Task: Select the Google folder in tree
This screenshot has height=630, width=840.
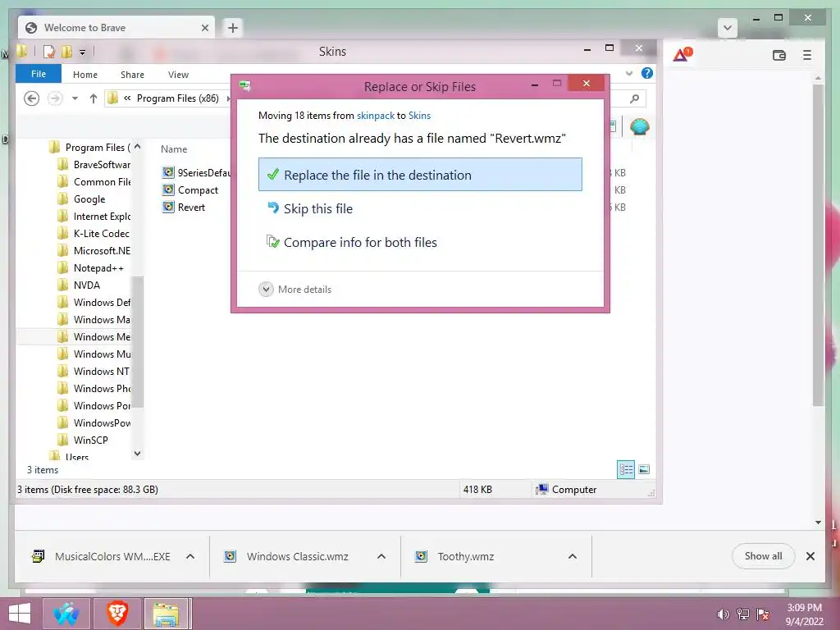Action: pyautogui.click(x=81, y=199)
